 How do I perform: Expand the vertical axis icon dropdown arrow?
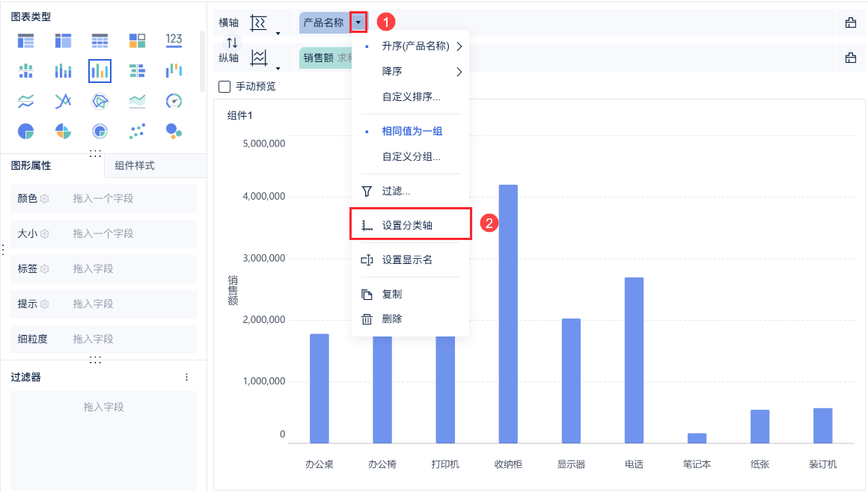pos(278,68)
